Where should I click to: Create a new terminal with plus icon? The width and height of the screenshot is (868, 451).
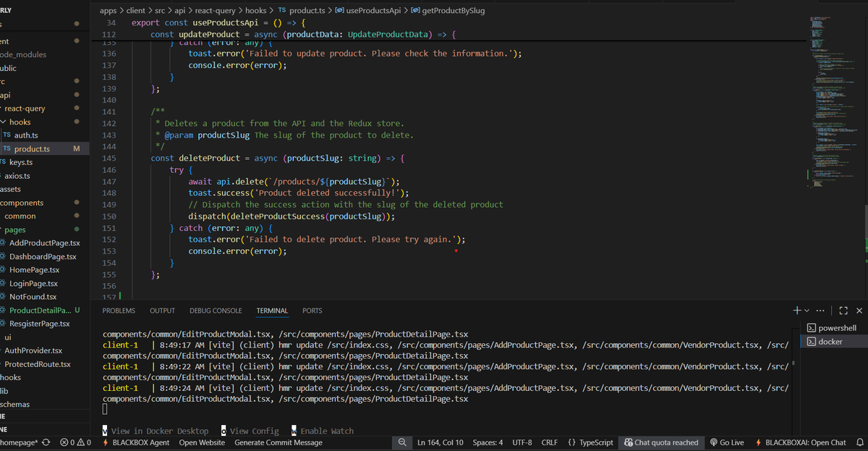pyautogui.click(x=797, y=311)
